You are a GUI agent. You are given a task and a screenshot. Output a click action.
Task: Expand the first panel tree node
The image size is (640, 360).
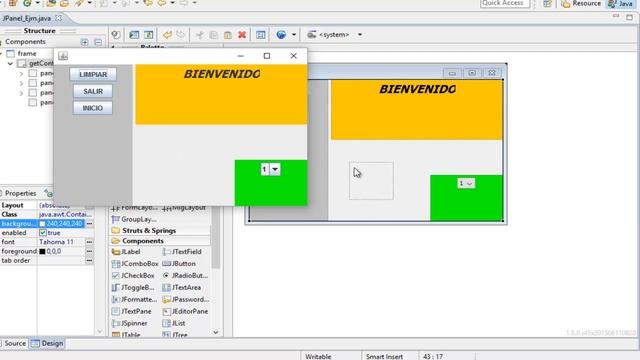(21, 73)
